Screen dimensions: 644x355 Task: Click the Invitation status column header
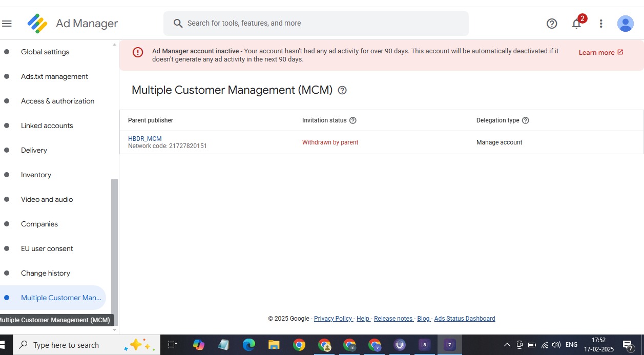[324, 120]
